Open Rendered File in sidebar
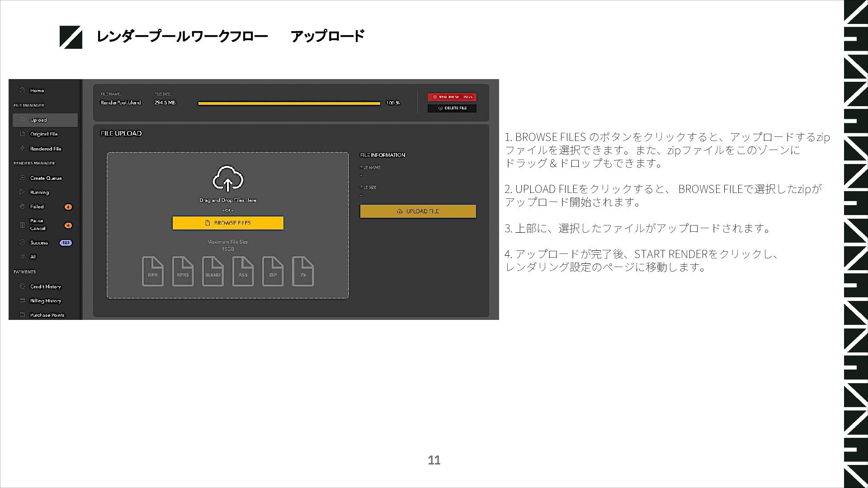Screen dimensions: 868x488 (45, 149)
